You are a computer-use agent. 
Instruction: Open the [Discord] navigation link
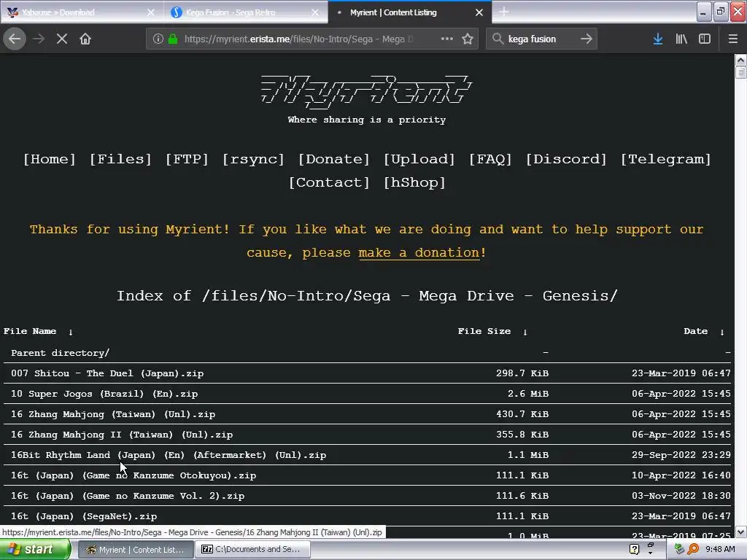pyautogui.click(x=566, y=159)
